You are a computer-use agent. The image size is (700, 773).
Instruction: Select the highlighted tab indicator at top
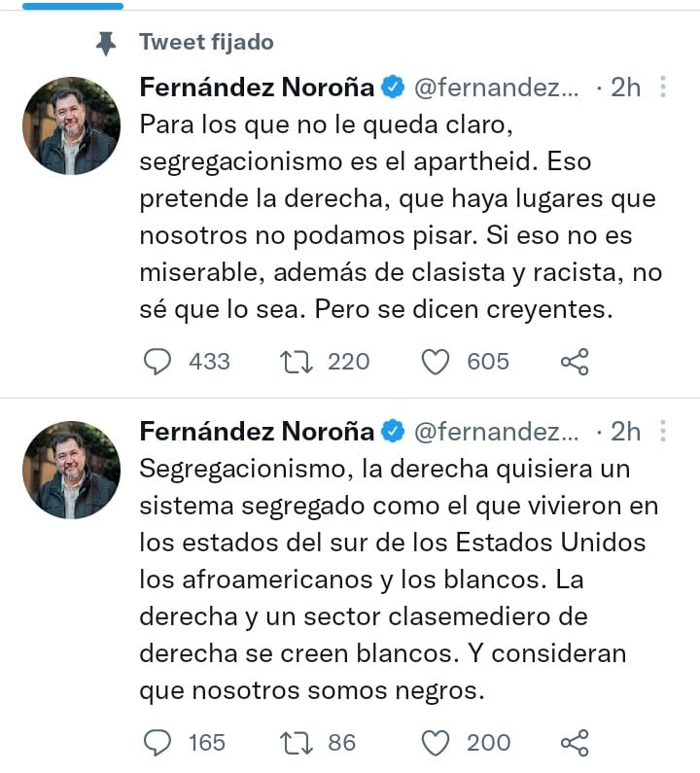coord(73,6)
